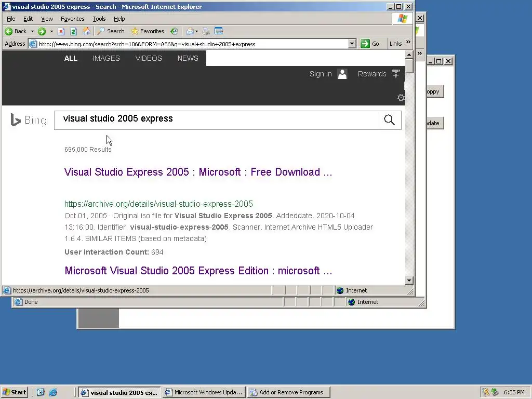Viewport: 532px width, 399px height.
Task: Click the Edit page toolbar icon
Action: click(x=219, y=31)
